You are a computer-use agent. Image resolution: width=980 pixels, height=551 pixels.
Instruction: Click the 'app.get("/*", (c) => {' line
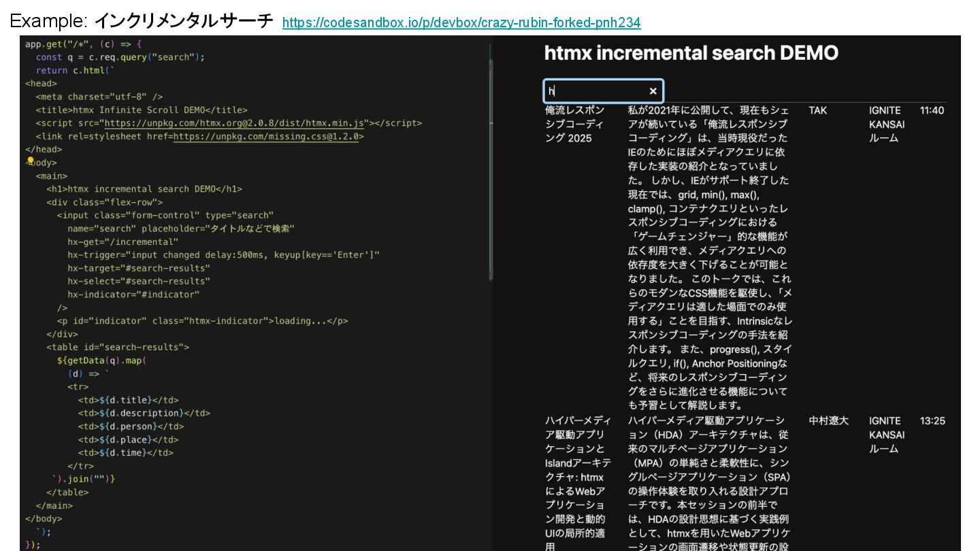(83, 44)
